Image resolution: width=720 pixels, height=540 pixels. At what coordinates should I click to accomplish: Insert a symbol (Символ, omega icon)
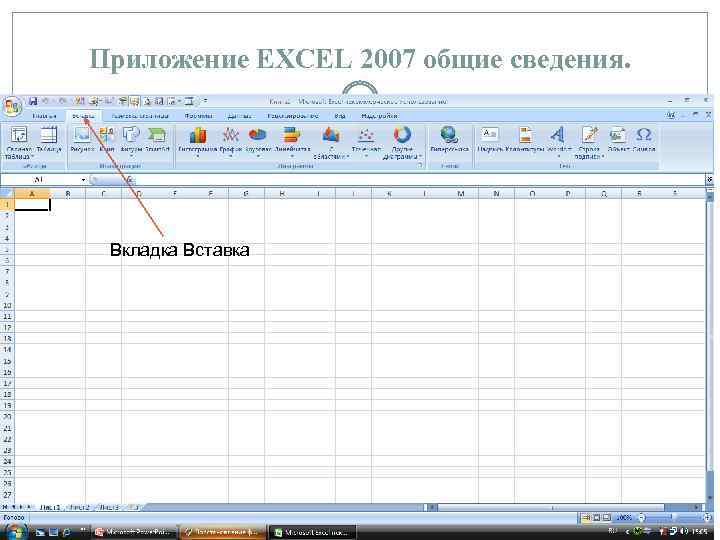(x=644, y=140)
